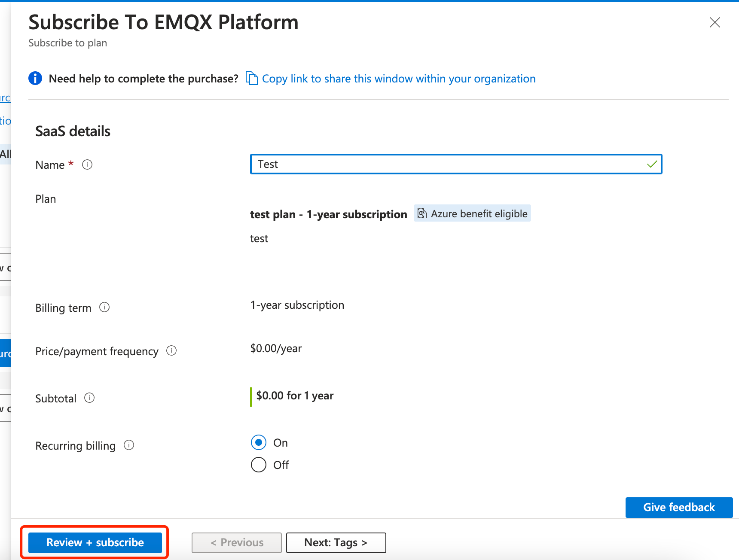Turn recurring billing Off
This screenshot has width=739, height=560.
point(258,465)
